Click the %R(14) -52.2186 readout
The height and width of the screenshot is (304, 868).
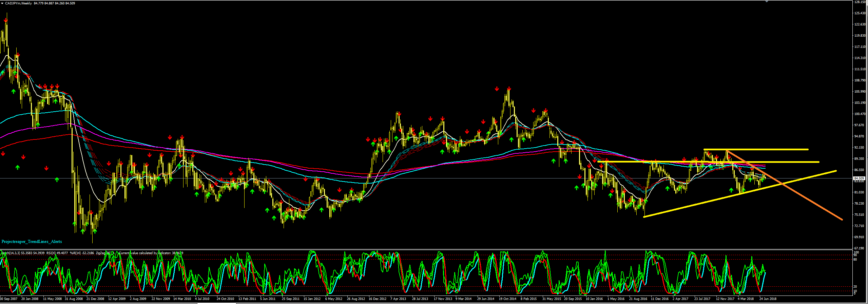(x=82, y=253)
